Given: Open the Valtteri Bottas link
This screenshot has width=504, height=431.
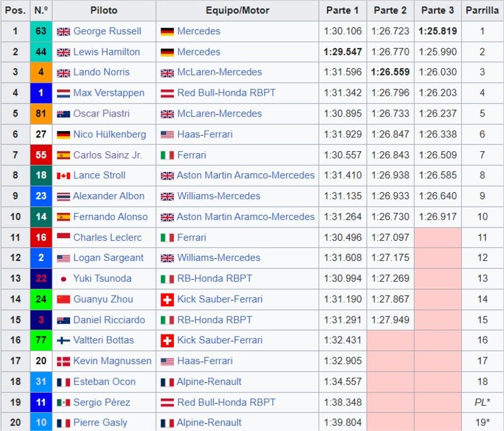Looking at the screenshot, I should tap(103, 340).
